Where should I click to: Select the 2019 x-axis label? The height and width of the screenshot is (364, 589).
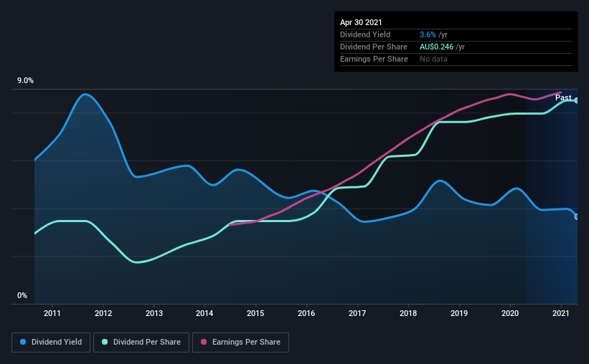(x=459, y=313)
